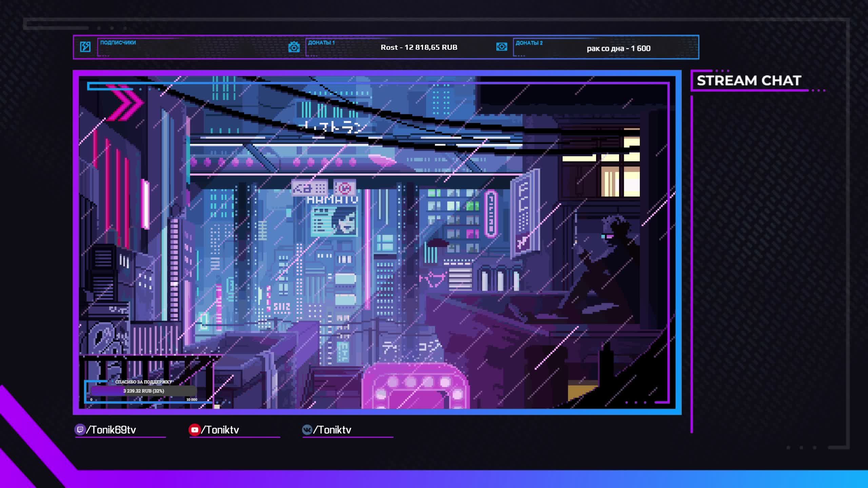Screen dimensions: 868x488
Task: Click the YouTube logo icon
Action: (194, 430)
